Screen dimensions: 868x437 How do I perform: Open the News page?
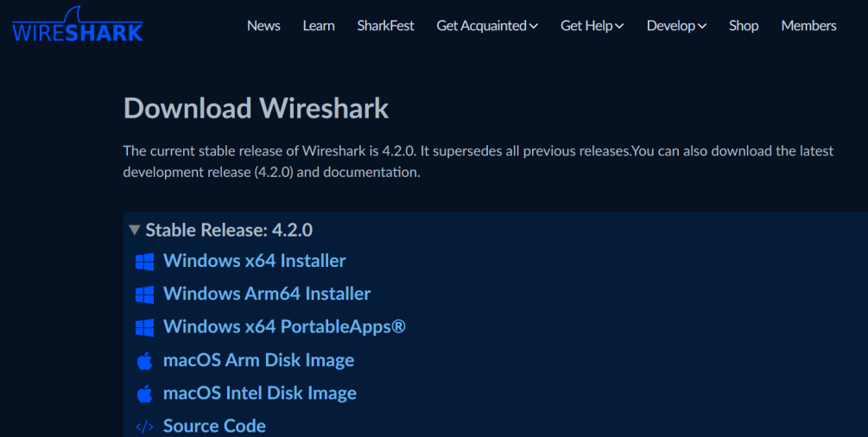pos(263,26)
